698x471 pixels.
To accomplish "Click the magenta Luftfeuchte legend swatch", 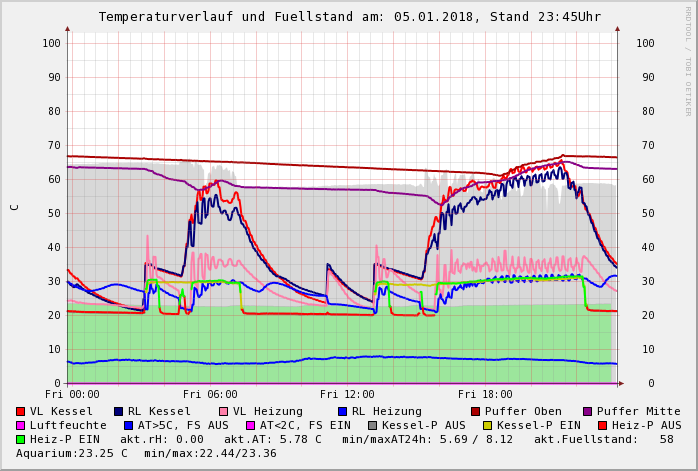I will click(21, 425).
